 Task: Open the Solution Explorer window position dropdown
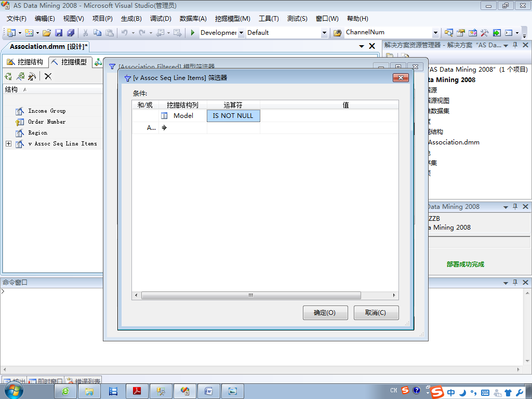(506, 46)
